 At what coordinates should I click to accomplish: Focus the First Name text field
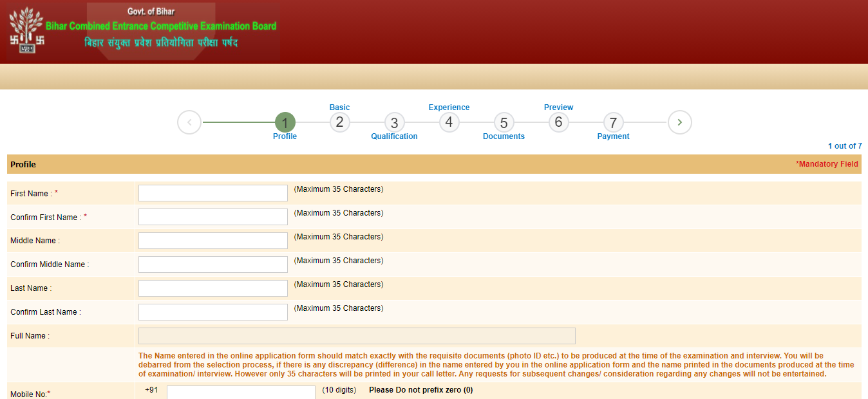[x=212, y=193]
